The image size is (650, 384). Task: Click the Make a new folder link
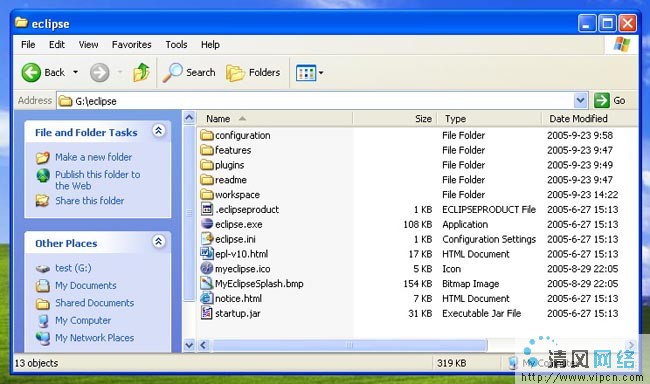point(94,157)
